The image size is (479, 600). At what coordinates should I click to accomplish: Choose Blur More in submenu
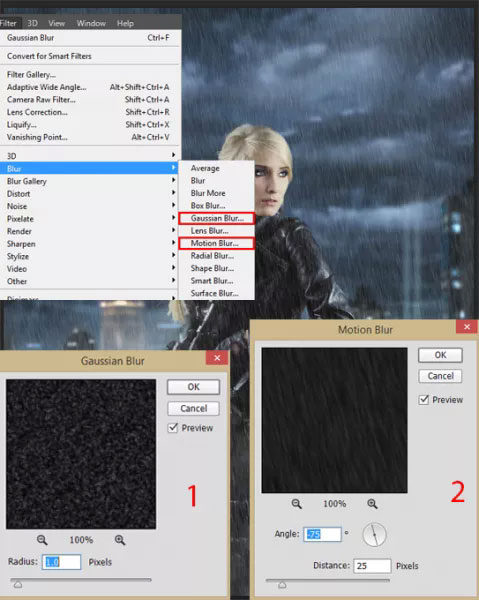pyautogui.click(x=217, y=193)
